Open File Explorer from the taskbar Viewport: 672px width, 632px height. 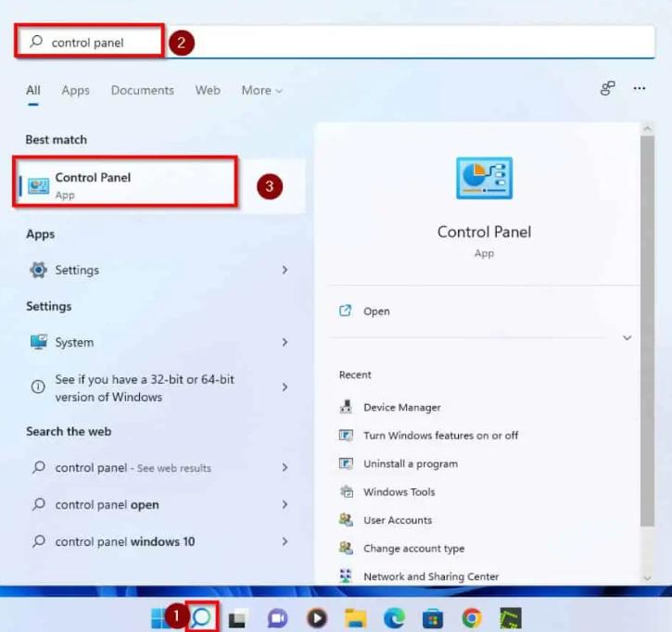coord(356,618)
